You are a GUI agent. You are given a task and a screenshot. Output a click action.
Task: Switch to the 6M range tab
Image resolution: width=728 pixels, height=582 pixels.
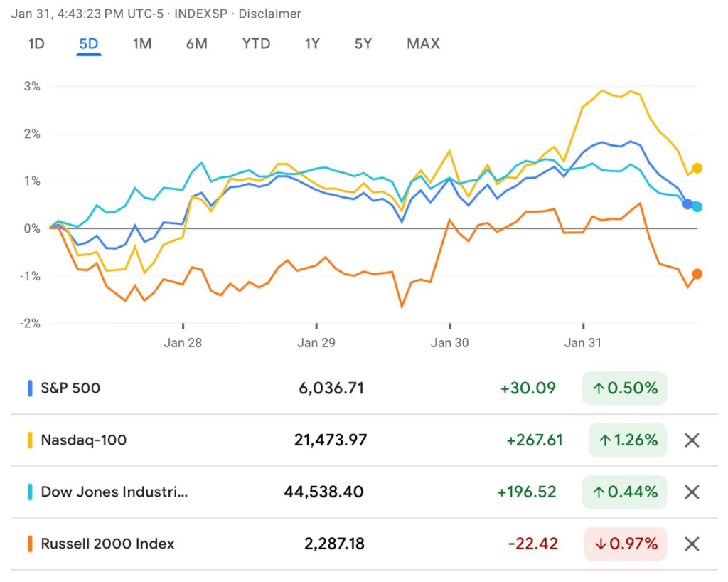[x=197, y=44]
